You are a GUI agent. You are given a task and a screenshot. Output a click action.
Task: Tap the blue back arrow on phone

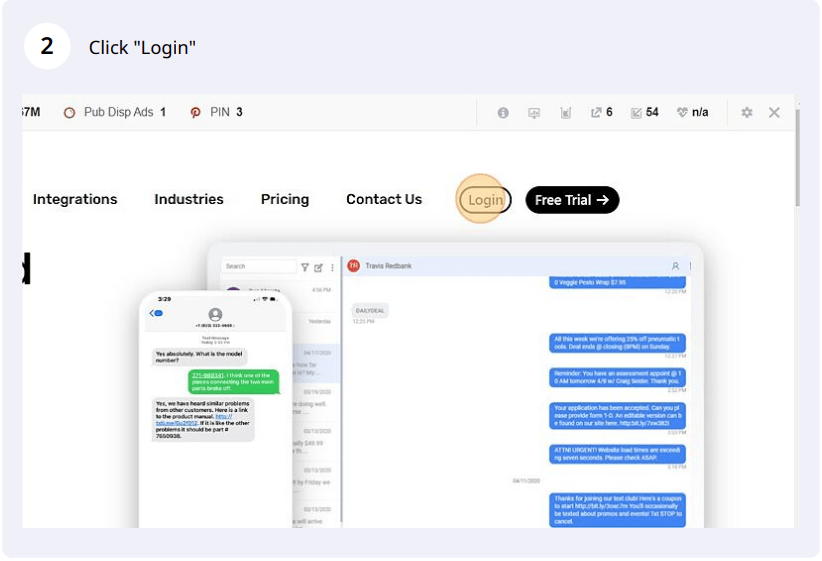(x=156, y=313)
